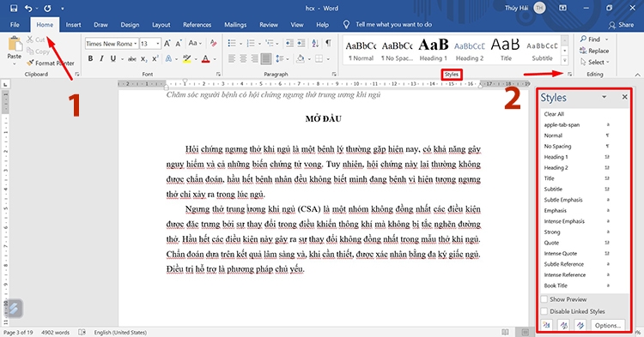This screenshot has height=337, width=644.
Task: Click the New Style icon in the Styles pane
Action: pos(546,326)
